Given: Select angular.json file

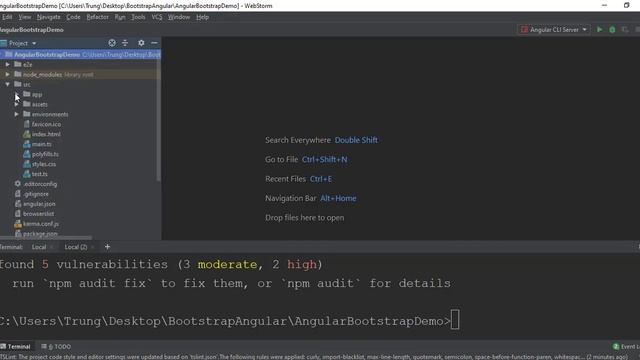Looking at the screenshot, I should [39, 204].
